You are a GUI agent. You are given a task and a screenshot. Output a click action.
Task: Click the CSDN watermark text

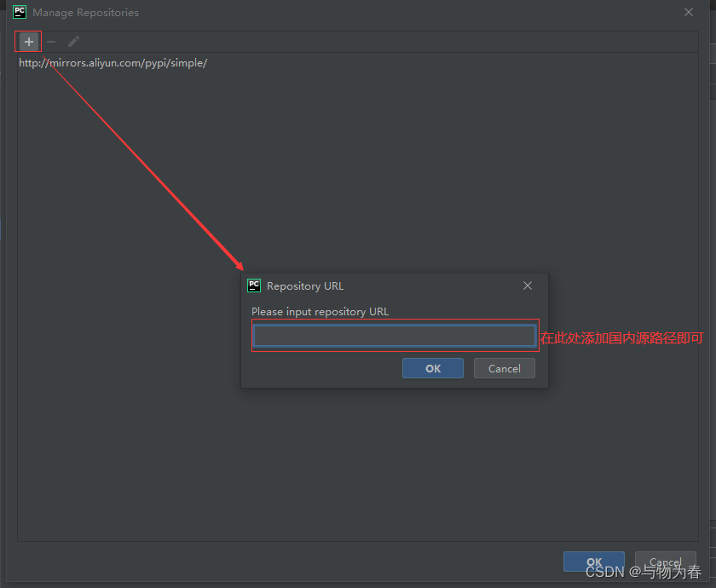[x=644, y=573]
